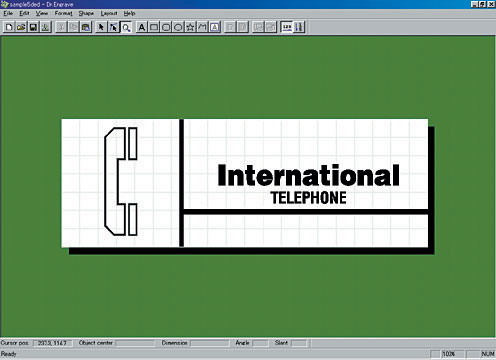Screen dimensions: 496x360
Task: Click the Ready status text
Action: coord(9,354)
